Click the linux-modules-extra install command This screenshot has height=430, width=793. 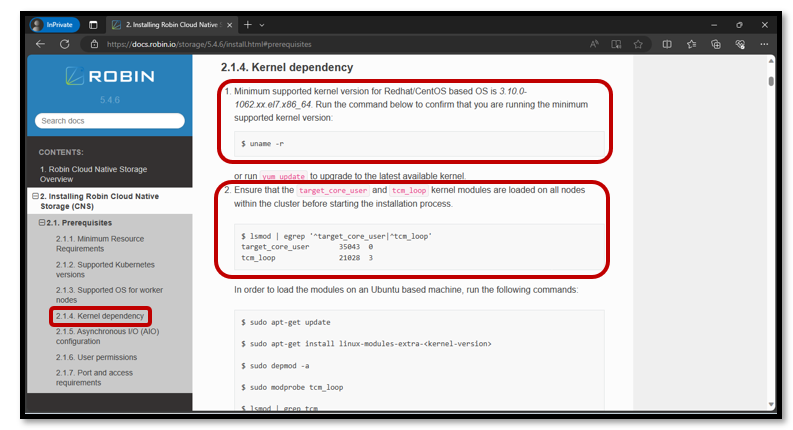tap(366, 344)
